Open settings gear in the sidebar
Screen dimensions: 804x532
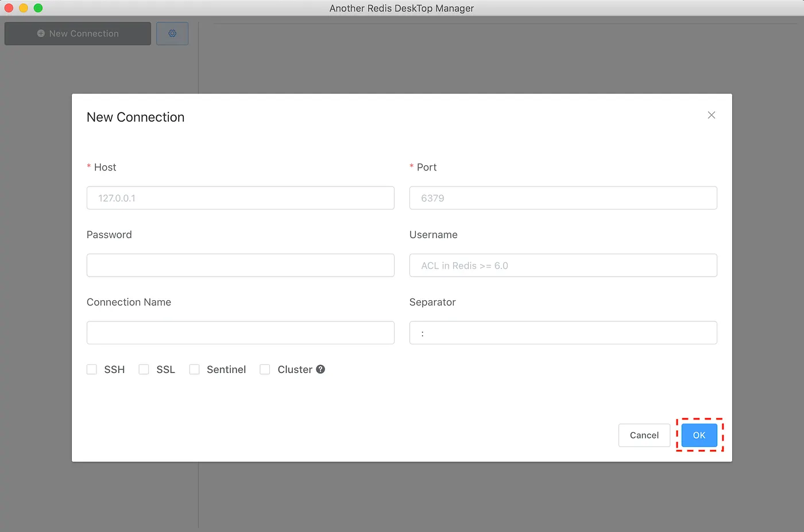coord(172,33)
